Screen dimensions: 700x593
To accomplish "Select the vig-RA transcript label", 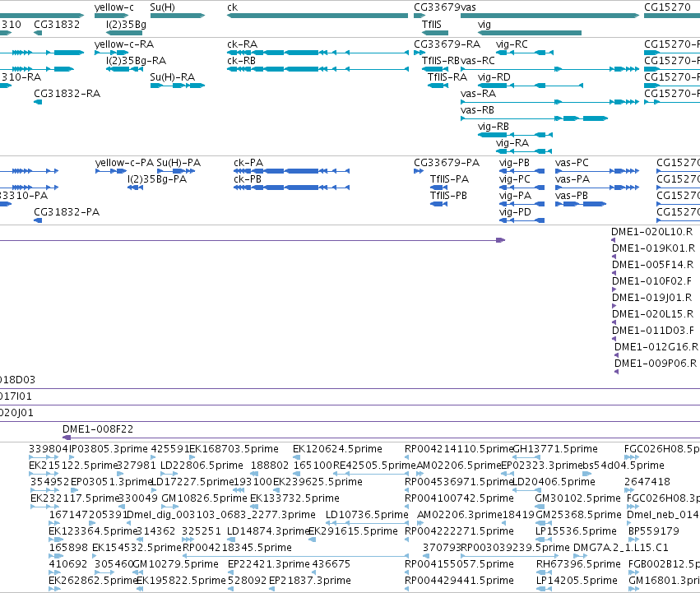I will click(512, 143).
